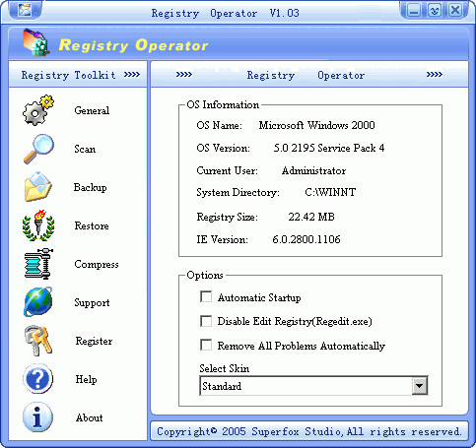Select the General menu label
The width and height of the screenshot is (476, 448).
[92, 110]
